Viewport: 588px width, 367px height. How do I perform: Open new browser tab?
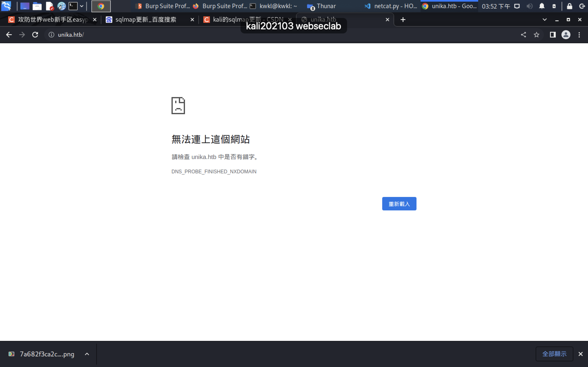coord(403,20)
